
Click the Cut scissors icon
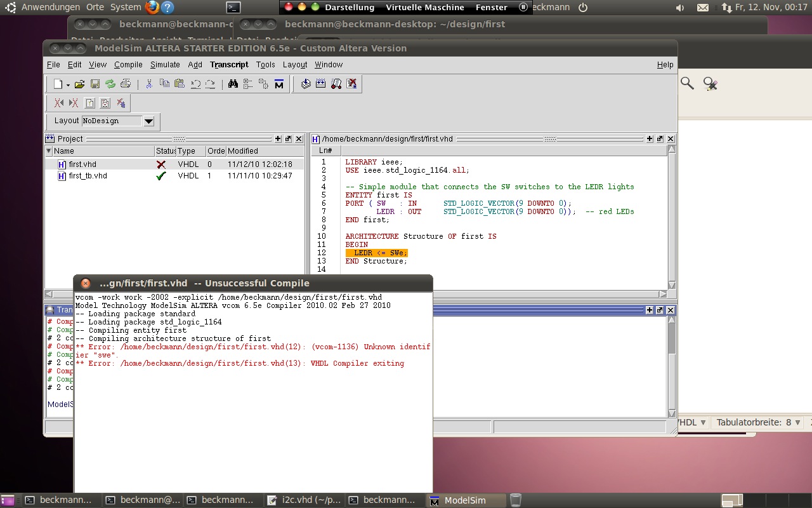[149, 84]
